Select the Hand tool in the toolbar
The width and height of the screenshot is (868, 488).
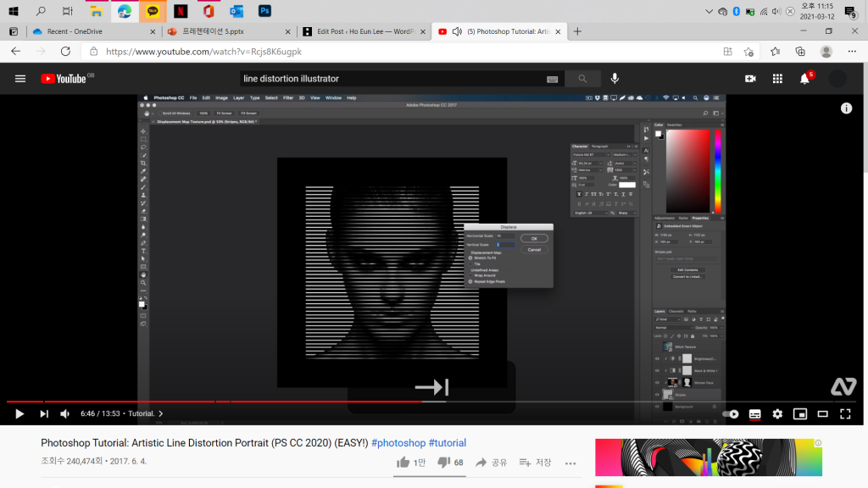[x=143, y=275]
